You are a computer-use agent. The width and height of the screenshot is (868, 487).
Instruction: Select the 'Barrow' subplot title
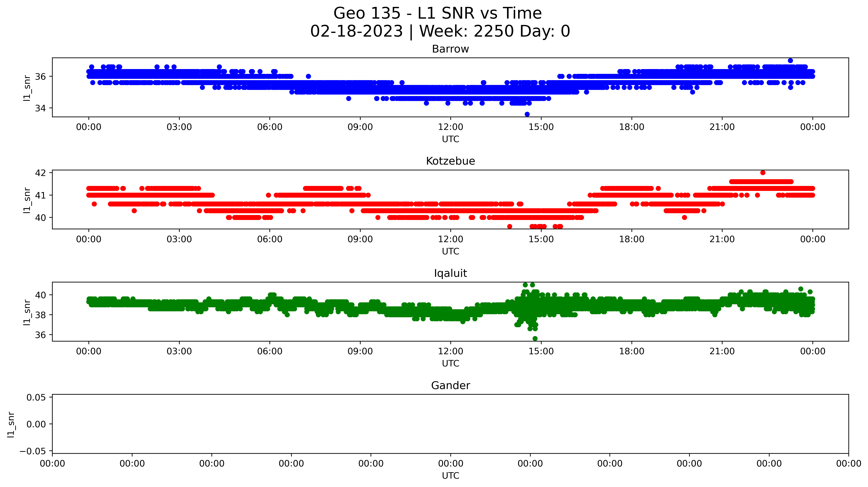coord(451,49)
